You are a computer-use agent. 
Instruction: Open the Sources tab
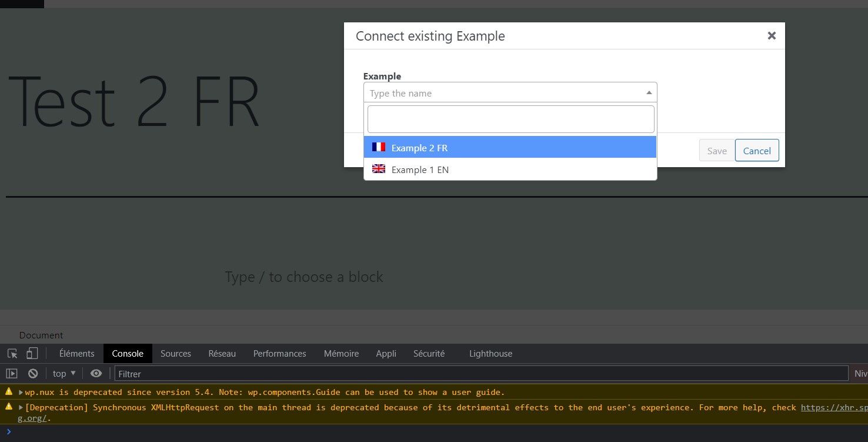pos(176,353)
